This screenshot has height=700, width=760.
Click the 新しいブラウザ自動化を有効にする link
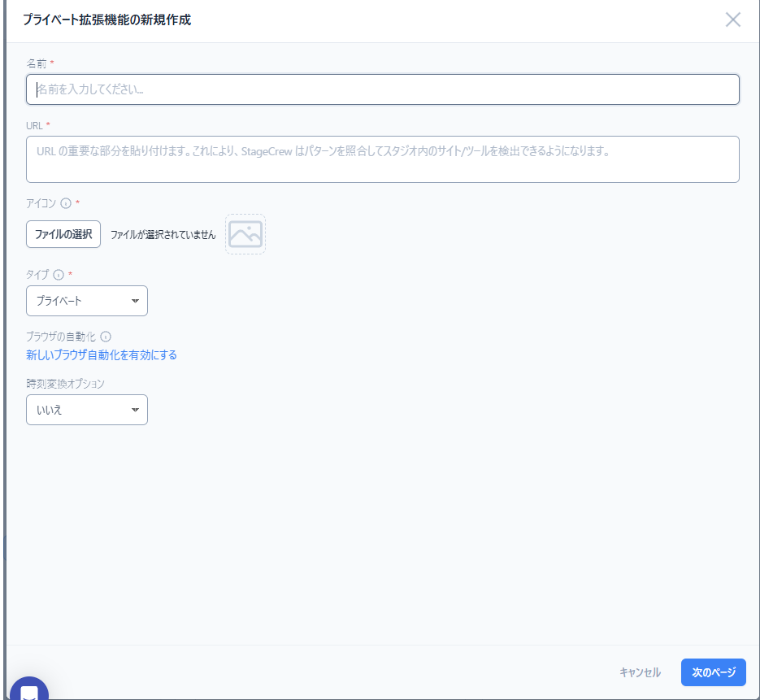(102, 354)
